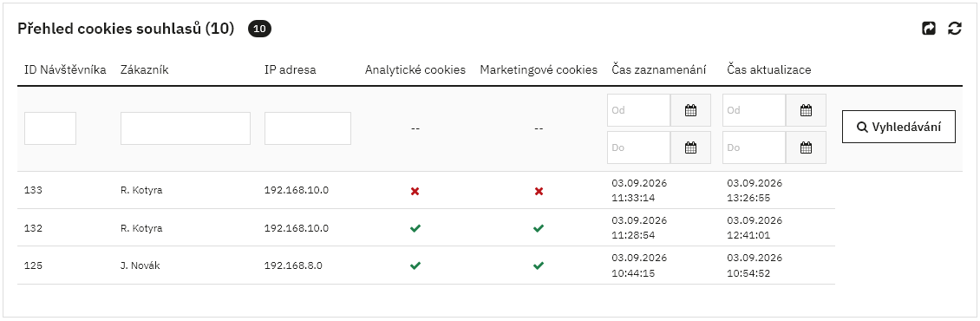Refresh the cookies consent list
The image size is (980, 321).
pos(954,28)
